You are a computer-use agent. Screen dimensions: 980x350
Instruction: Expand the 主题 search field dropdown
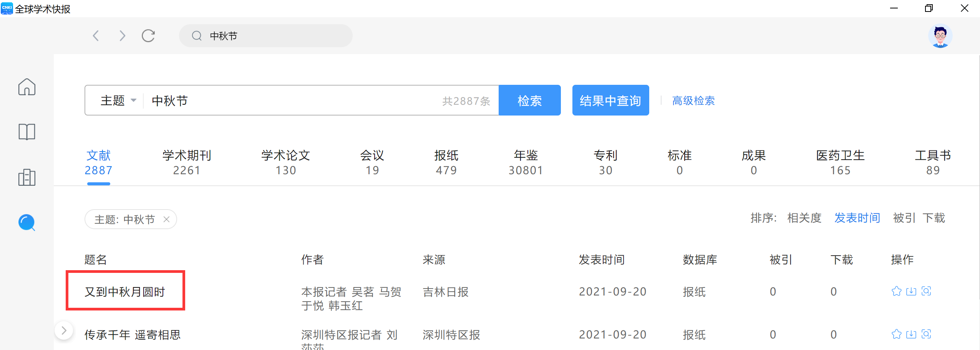click(118, 101)
